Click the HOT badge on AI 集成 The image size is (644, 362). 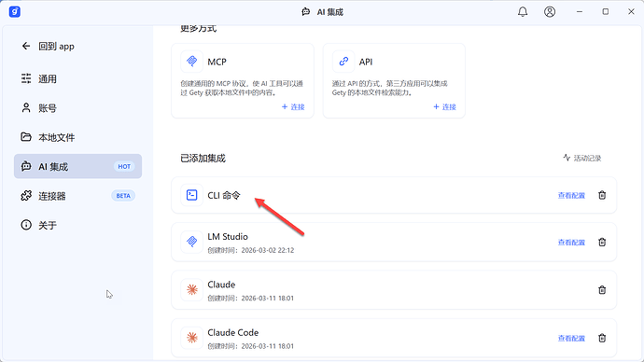coord(124,167)
